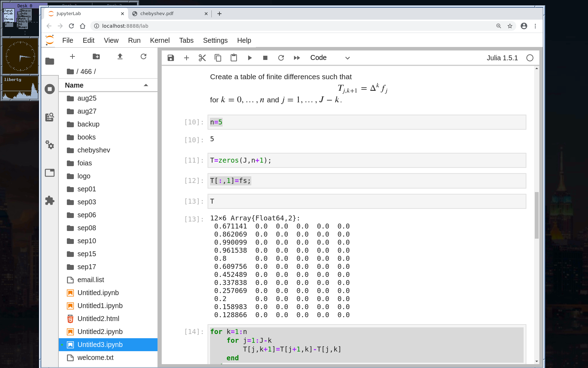Open the Kernel menu

pyautogui.click(x=160, y=40)
